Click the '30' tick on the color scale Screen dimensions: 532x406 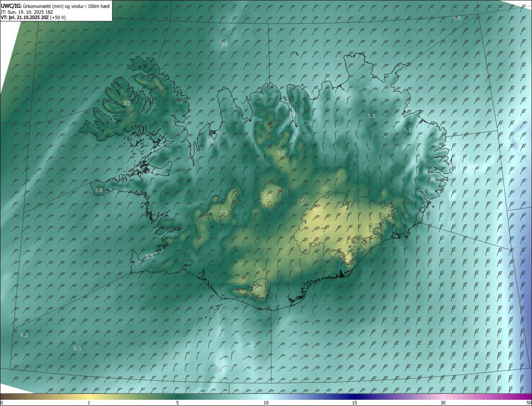(443, 403)
